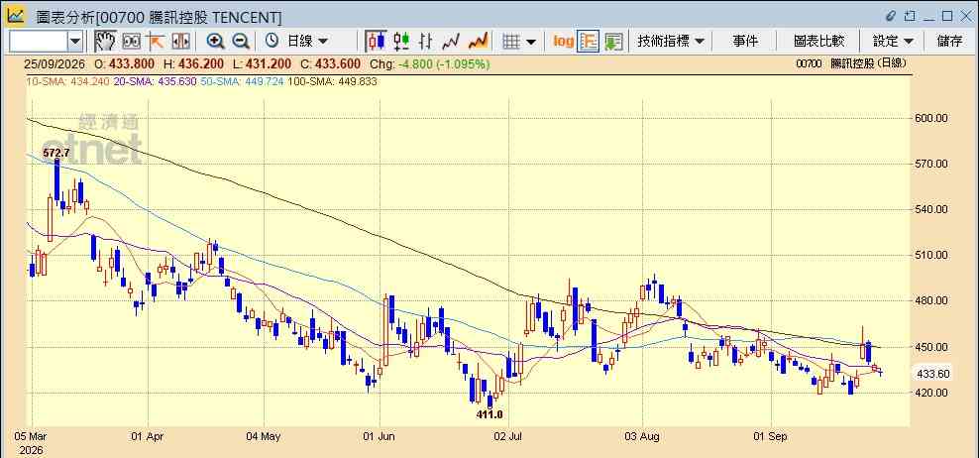980x458 pixels.
Task: Click the 480.00 price axis label
Action: tap(933, 301)
